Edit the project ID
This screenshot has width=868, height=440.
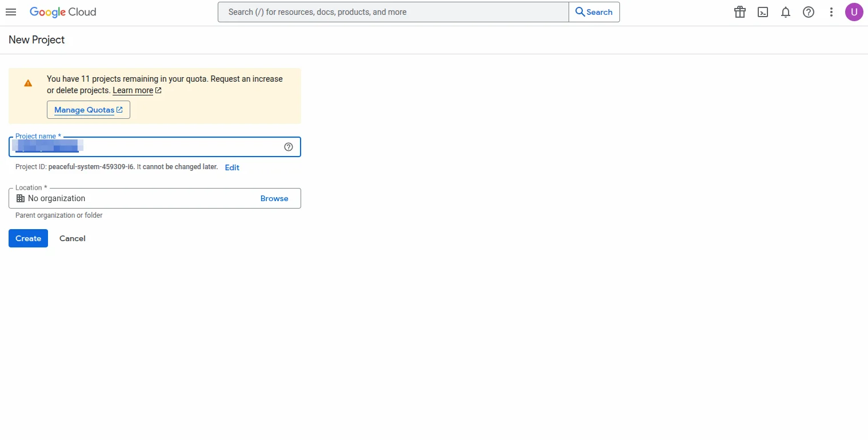(x=231, y=167)
